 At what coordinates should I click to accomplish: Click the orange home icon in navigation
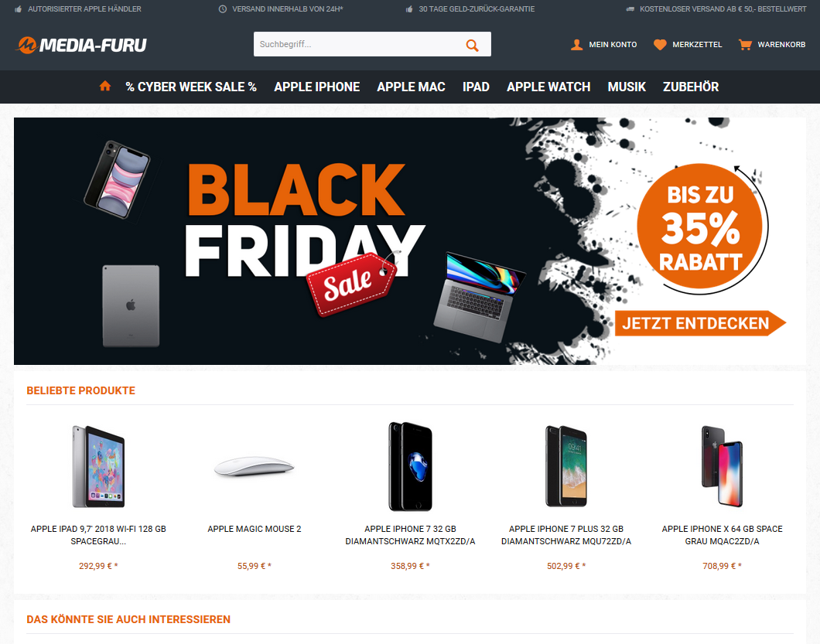click(x=105, y=86)
